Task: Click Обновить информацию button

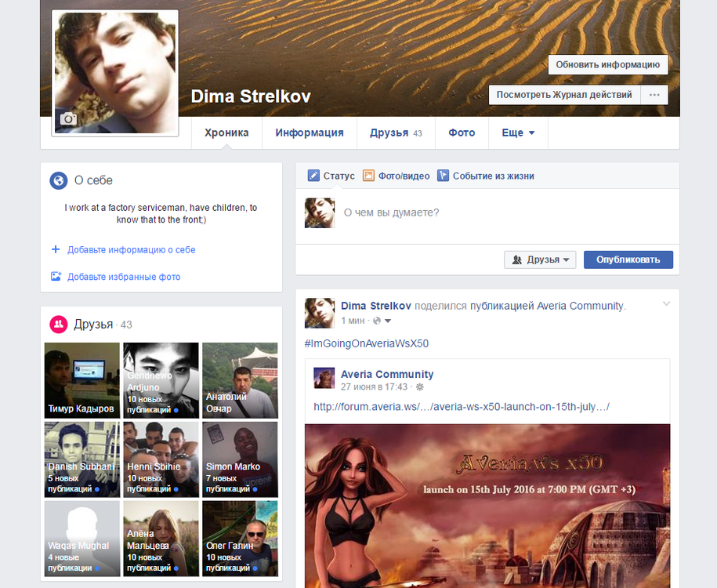Action: coord(608,65)
